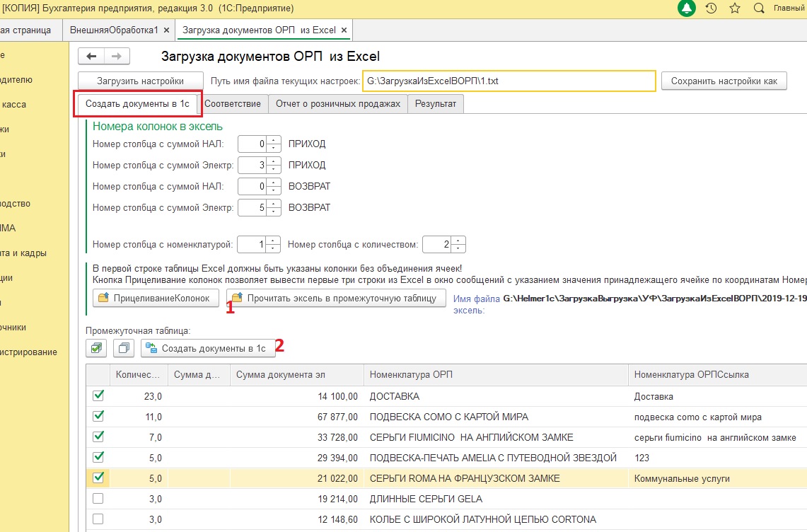Check the ДЛИННЫЕ СЕРЬГИ GELA row checkbox
This screenshot has width=807, height=532.
(98, 499)
